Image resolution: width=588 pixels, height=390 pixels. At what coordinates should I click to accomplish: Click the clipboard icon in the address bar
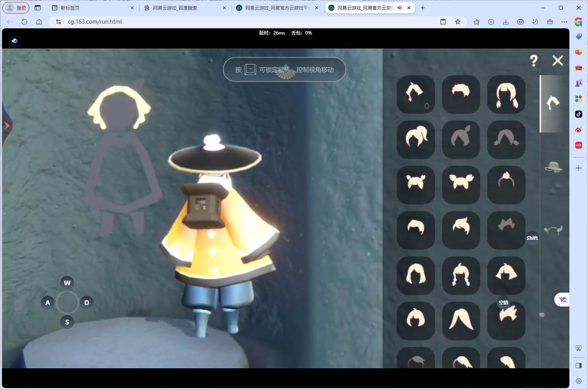click(x=443, y=22)
